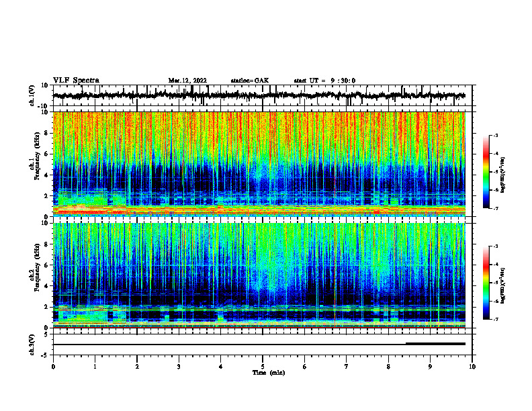Click time axis tick label "7"

pos(347,367)
